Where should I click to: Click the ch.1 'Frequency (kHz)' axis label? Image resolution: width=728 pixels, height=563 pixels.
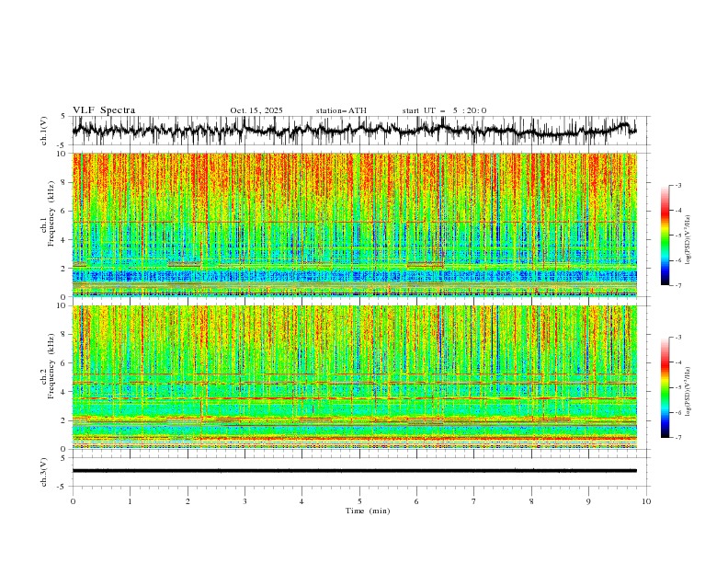click(x=51, y=212)
